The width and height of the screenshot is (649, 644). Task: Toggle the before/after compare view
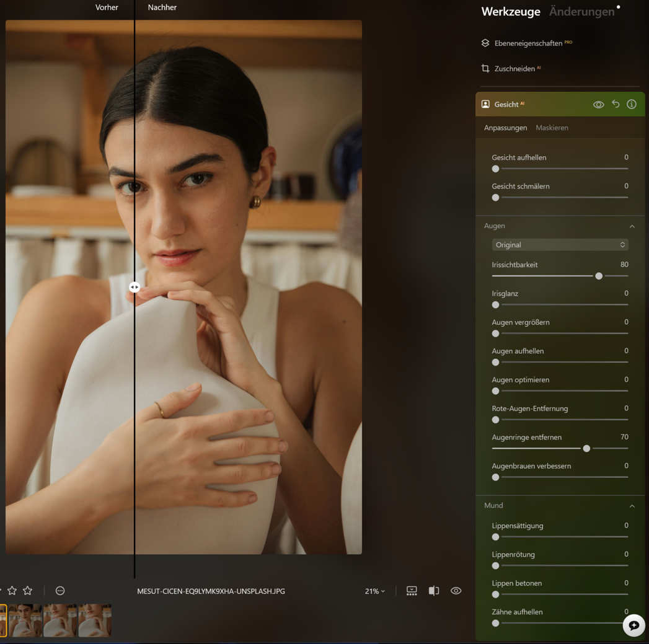pyautogui.click(x=434, y=591)
